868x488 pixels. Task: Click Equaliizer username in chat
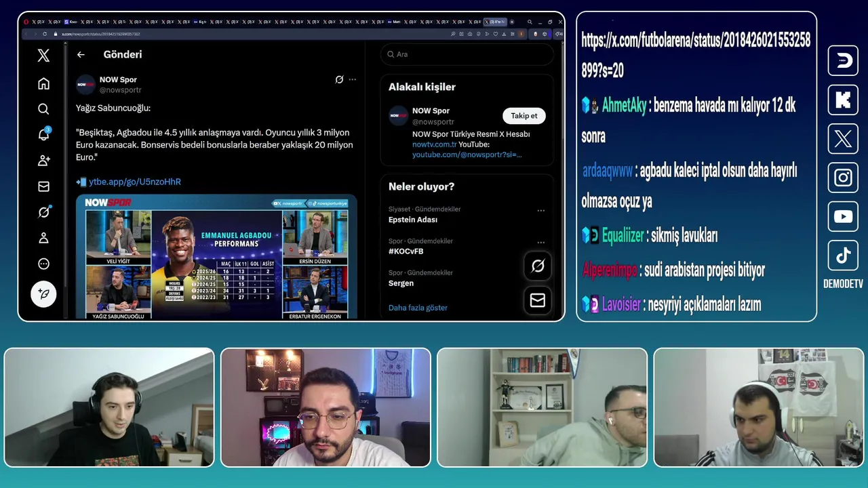click(623, 235)
